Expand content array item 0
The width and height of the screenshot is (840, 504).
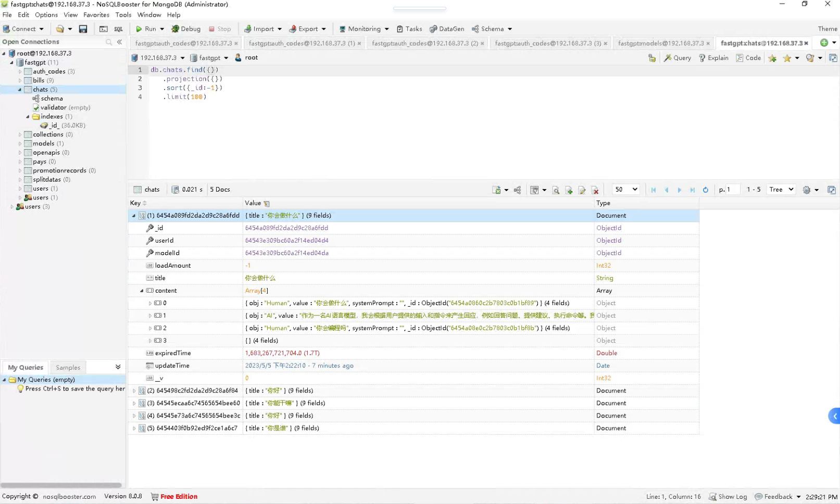150,303
